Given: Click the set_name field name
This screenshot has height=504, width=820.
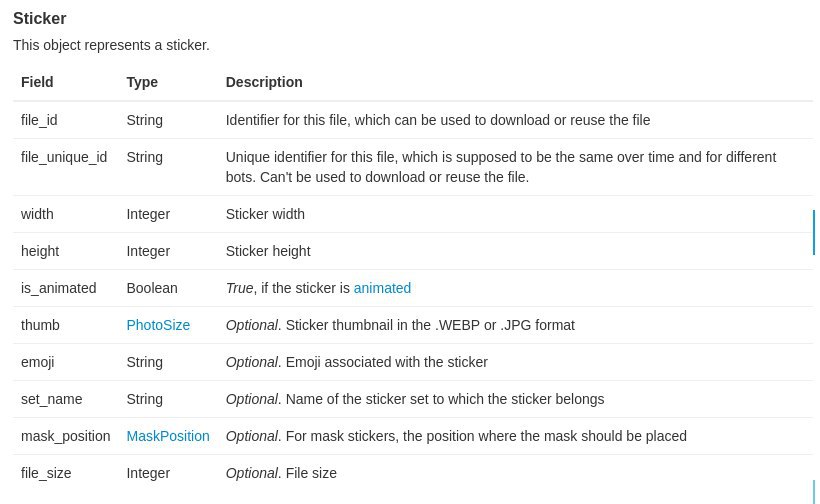Looking at the screenshot, I should coord(51,399).
